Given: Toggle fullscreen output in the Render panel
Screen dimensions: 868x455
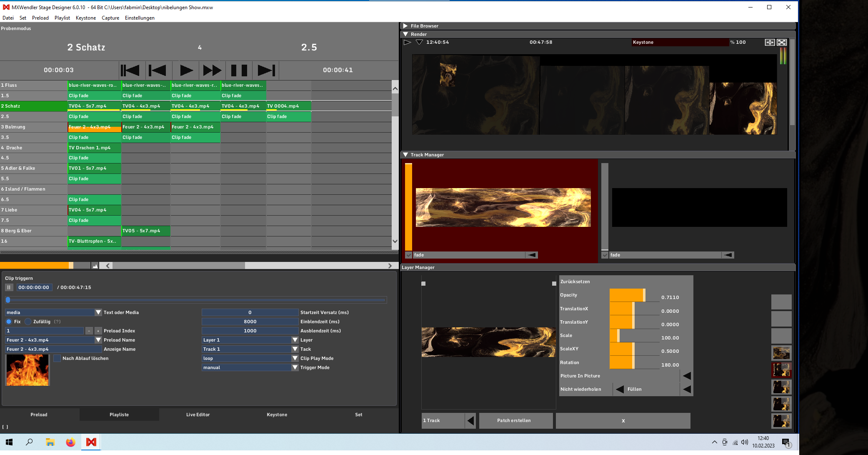Looking at the screenshot, I should point(782,42).
